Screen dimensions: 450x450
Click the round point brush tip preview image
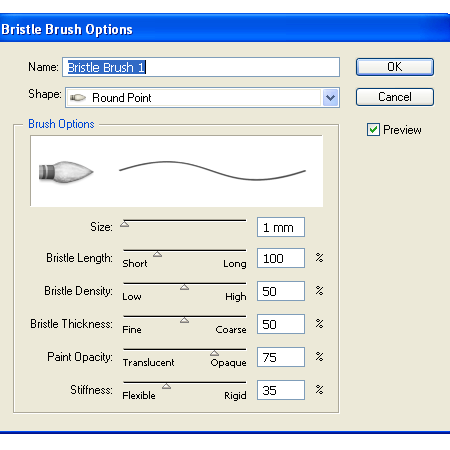pos(66,172)
